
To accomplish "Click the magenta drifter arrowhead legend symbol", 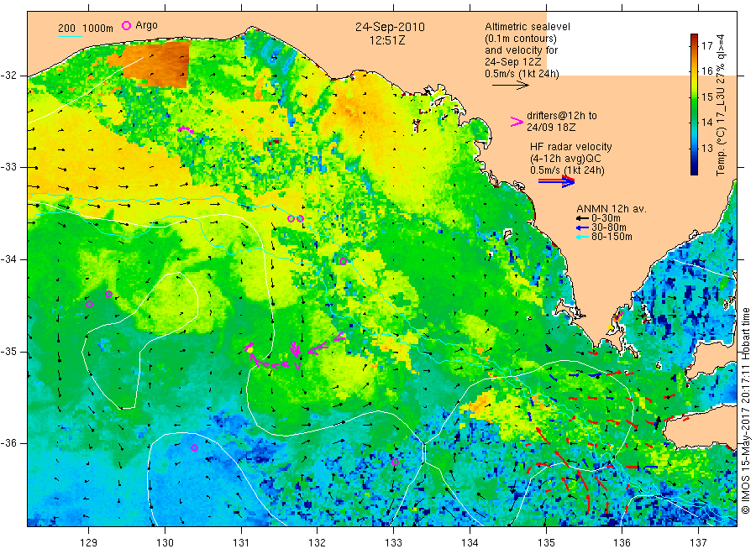I will (x=517, y=122).
